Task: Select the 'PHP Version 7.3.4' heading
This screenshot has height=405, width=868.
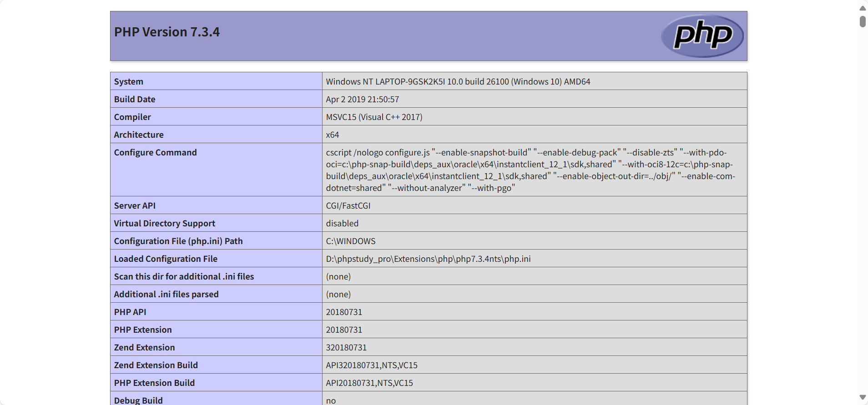Action: tap(167, 32)
